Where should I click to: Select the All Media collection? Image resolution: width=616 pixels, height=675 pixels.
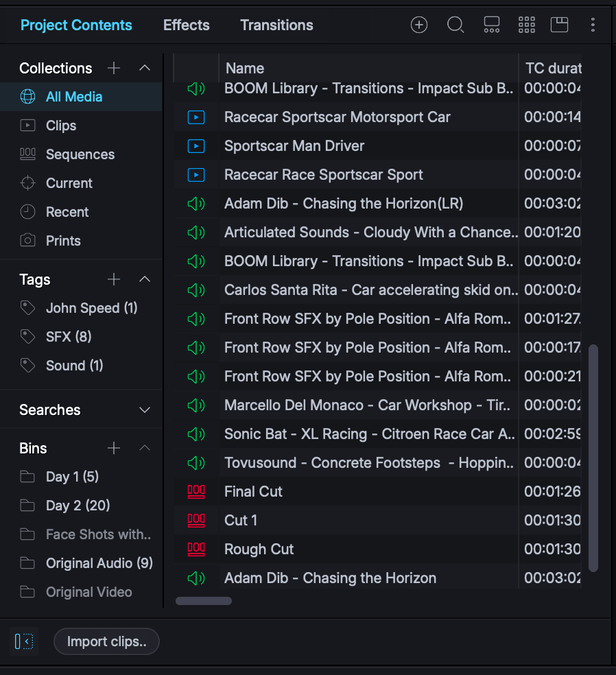(81, 97)
